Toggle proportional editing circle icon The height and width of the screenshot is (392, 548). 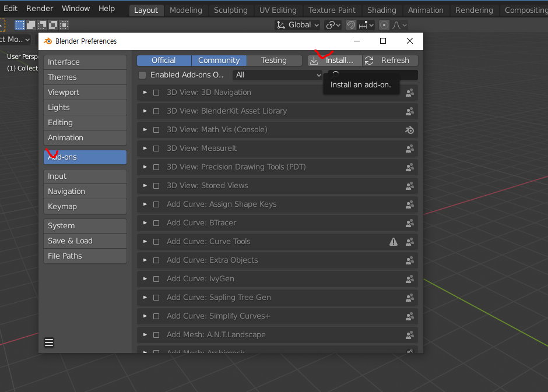[x=384, y=25]
